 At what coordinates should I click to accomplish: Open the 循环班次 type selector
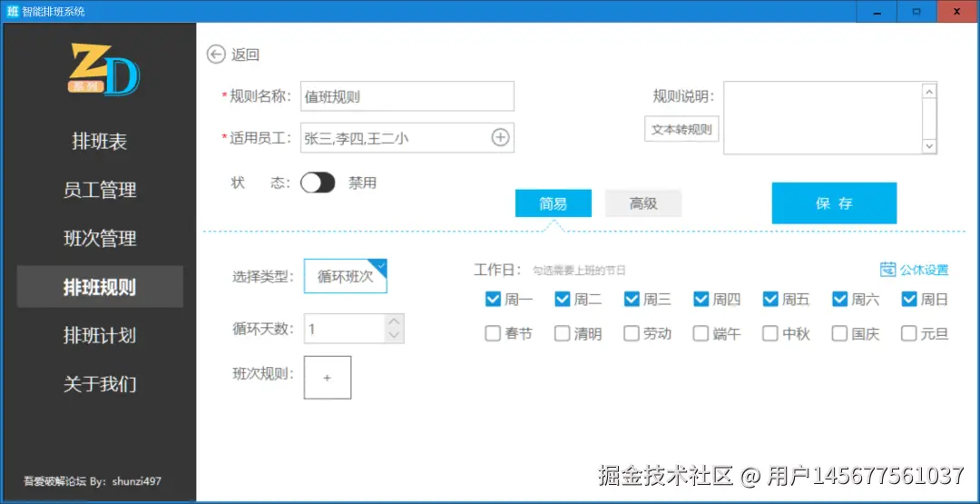[346, 276]
